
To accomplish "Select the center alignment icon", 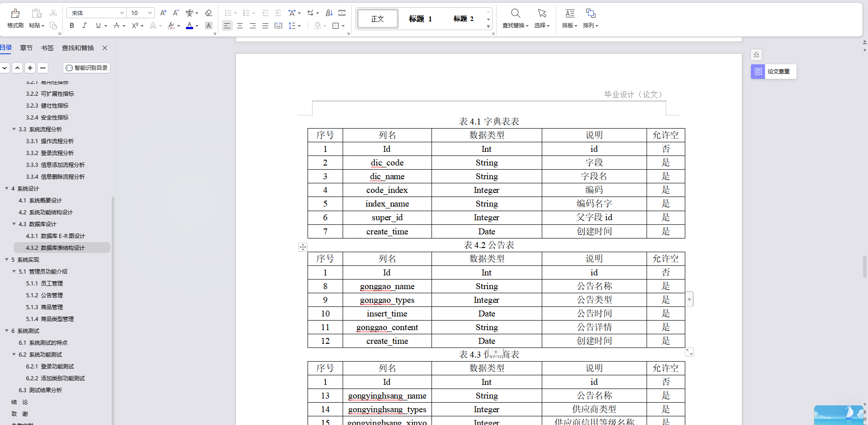I will pos(239,26).
